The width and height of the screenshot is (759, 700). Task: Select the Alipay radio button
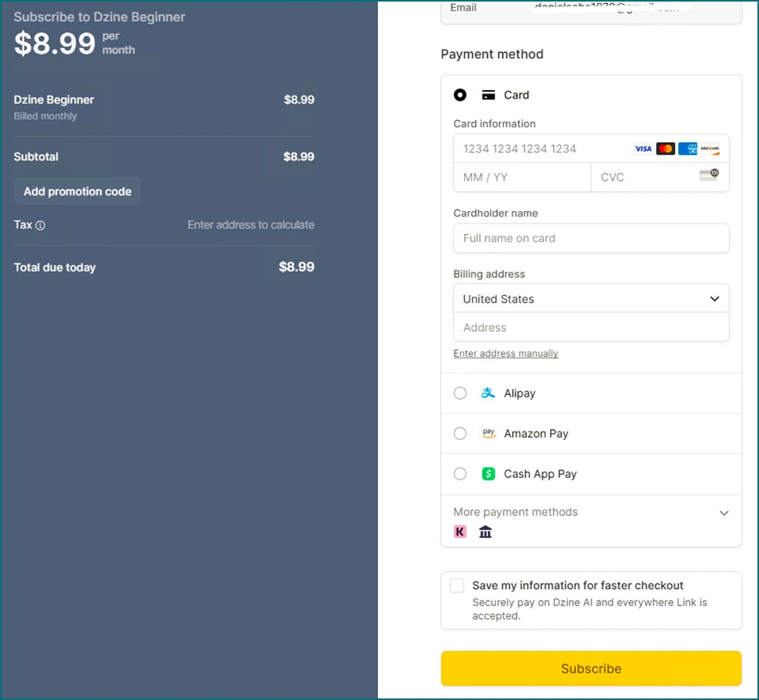point(460,393)
